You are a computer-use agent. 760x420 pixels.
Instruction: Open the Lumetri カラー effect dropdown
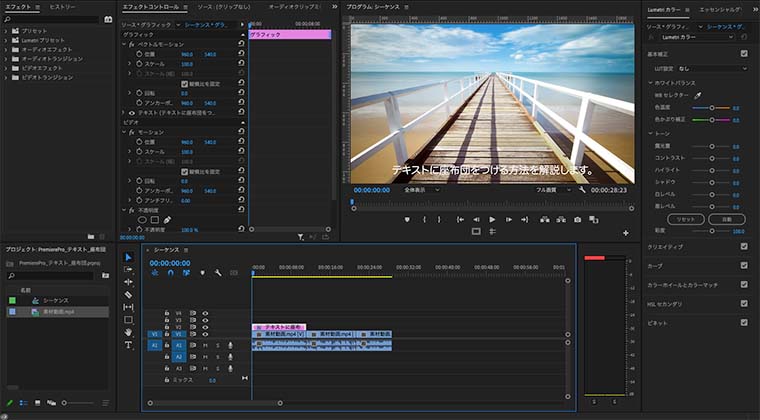(x=697, y=37)
